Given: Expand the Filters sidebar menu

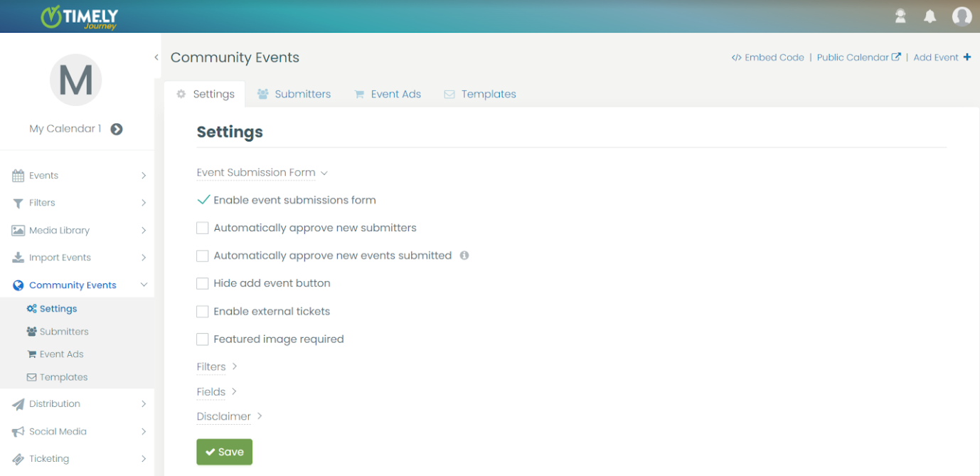Looking at the screenshot, I should point(144,203).
